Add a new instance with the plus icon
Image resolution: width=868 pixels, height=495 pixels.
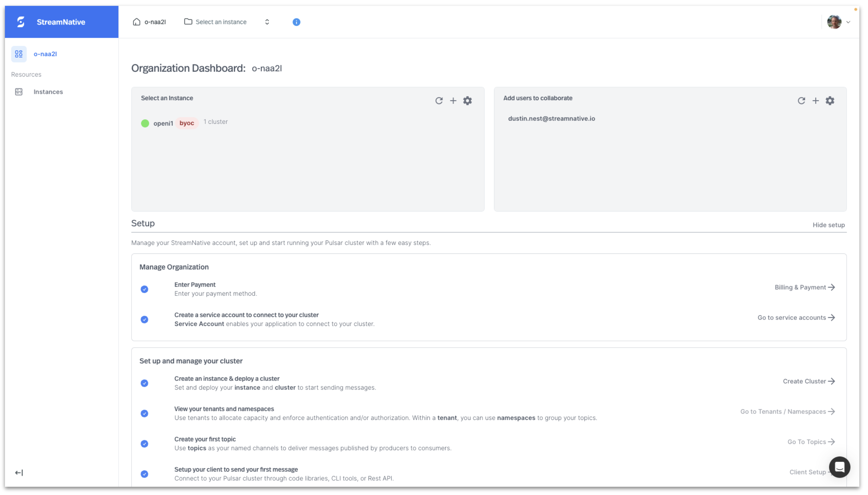(453, 101)
